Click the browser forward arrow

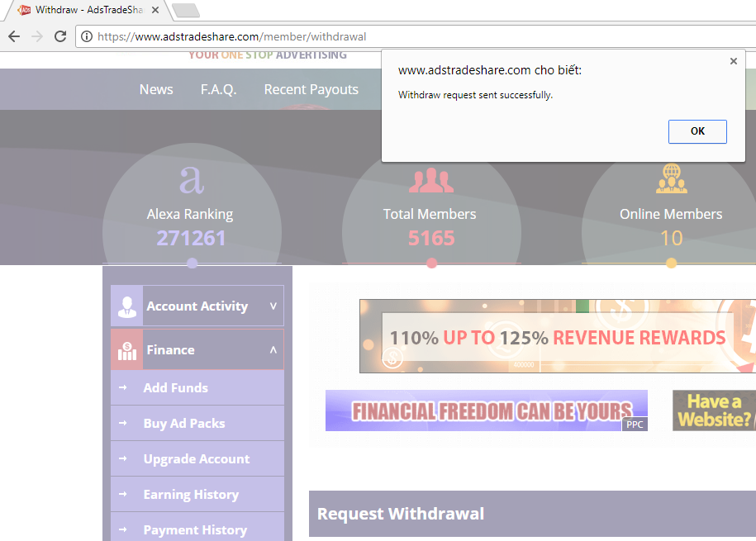(x=37, y=36)
